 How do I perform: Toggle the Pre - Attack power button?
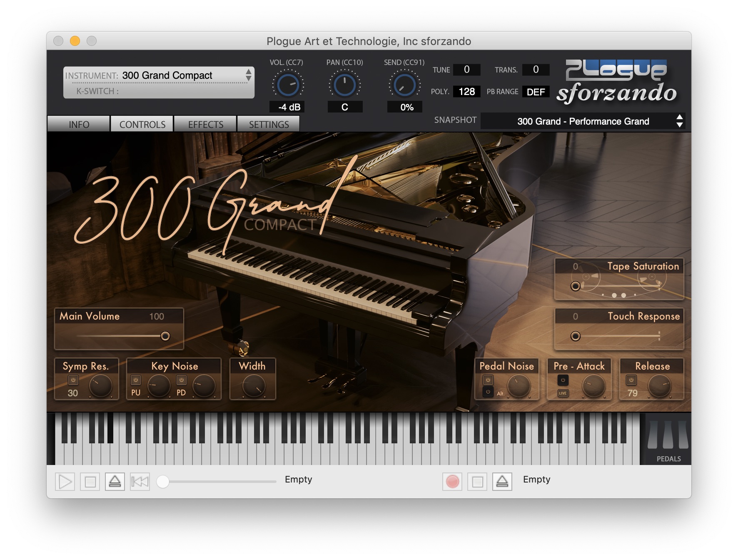563,380
